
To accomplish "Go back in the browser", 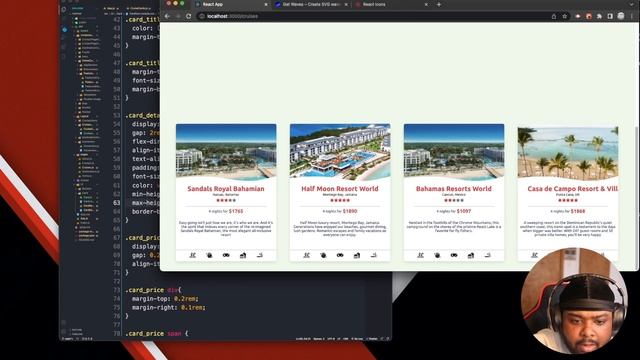I will (167, 16).
